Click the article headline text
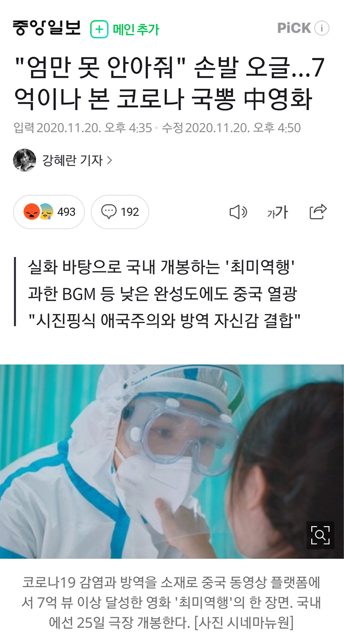 (169, 85)
